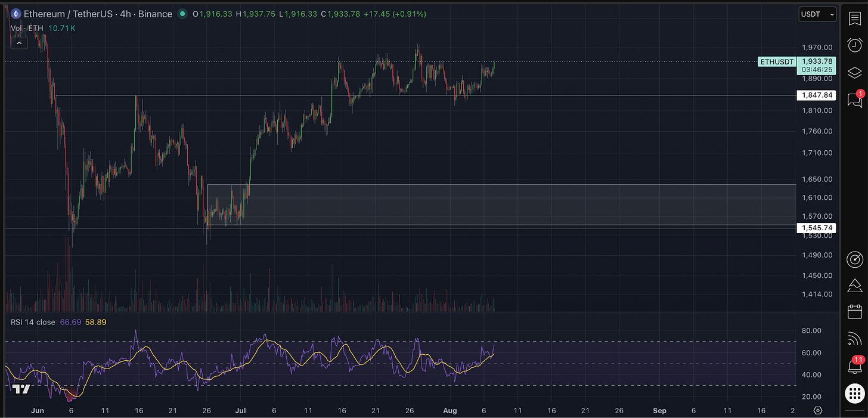Screen dimensions: 868x418
Task: Click the RSI value 66.69
Action: (x=70, y=322)
